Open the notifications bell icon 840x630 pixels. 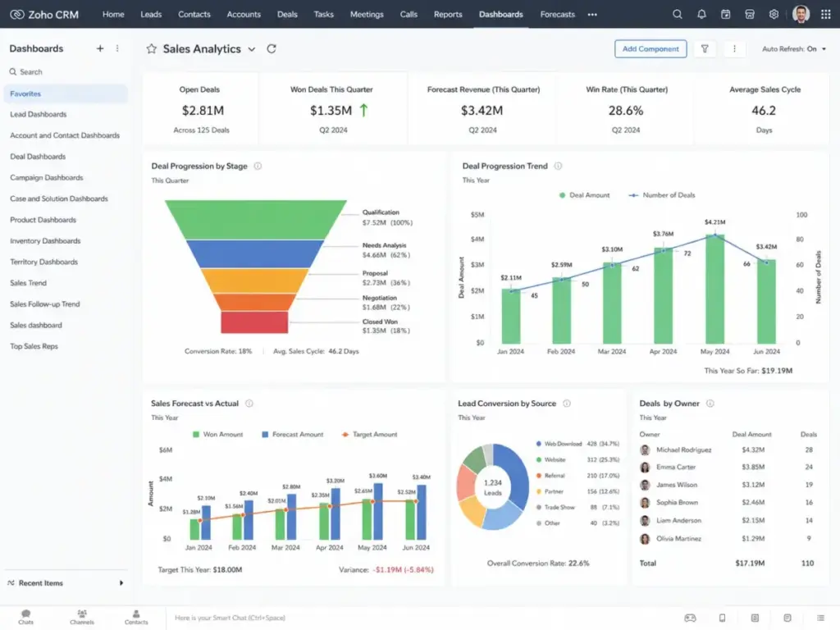click(701, 15)
